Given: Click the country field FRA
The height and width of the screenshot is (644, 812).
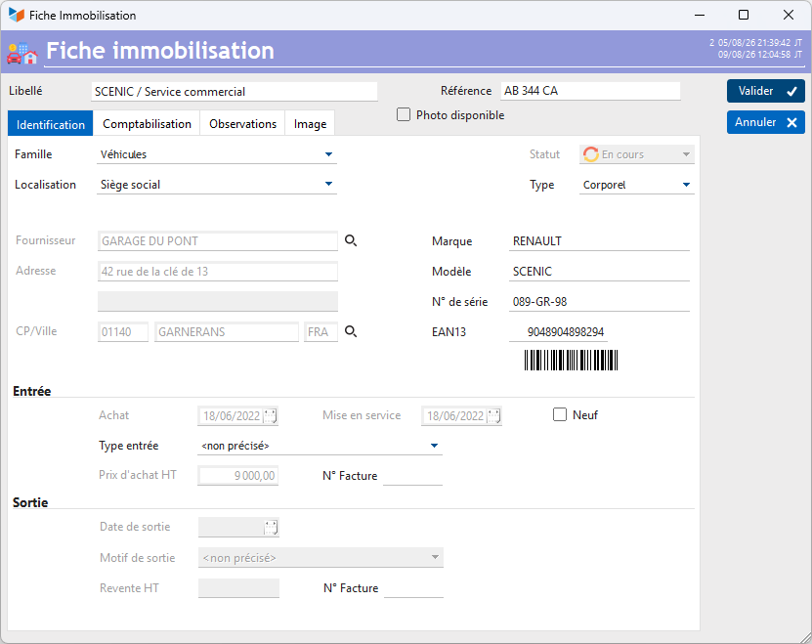Looking at the screenshot, I should [321, 332].
